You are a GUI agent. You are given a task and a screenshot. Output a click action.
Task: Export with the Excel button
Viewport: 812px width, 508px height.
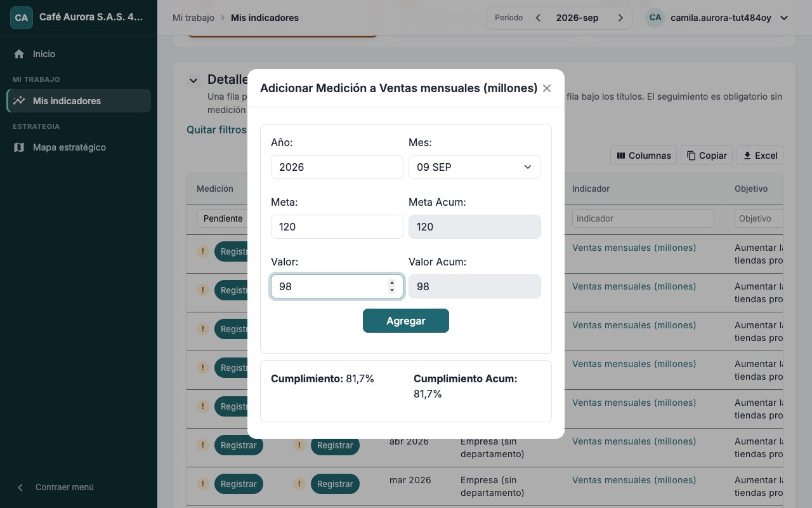(760, 156)
